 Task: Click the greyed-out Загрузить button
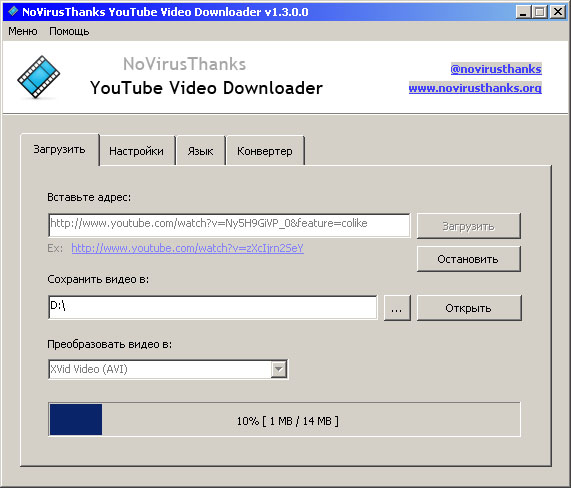[469, 226]
